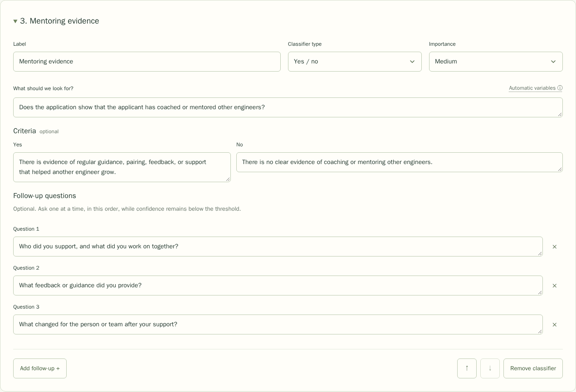Click the 'Follow-up questions' heading text
This screenshot has width=576, height=392.
[44, 196]
